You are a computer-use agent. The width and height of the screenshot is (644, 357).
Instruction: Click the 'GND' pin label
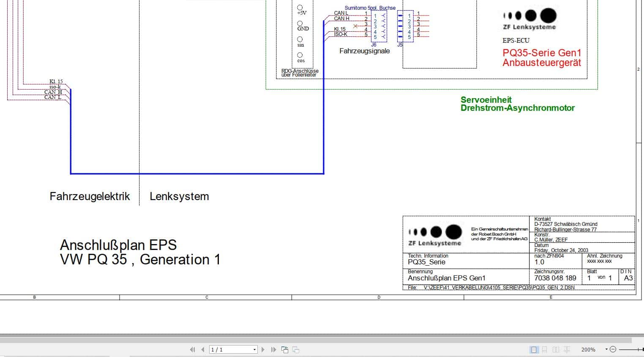[x=303, y=29]
